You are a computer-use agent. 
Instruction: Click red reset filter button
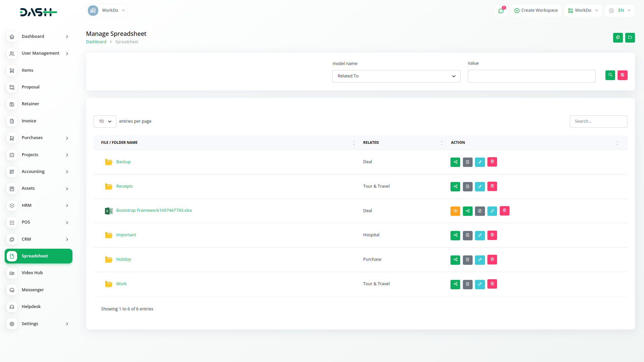coord(623,75)
